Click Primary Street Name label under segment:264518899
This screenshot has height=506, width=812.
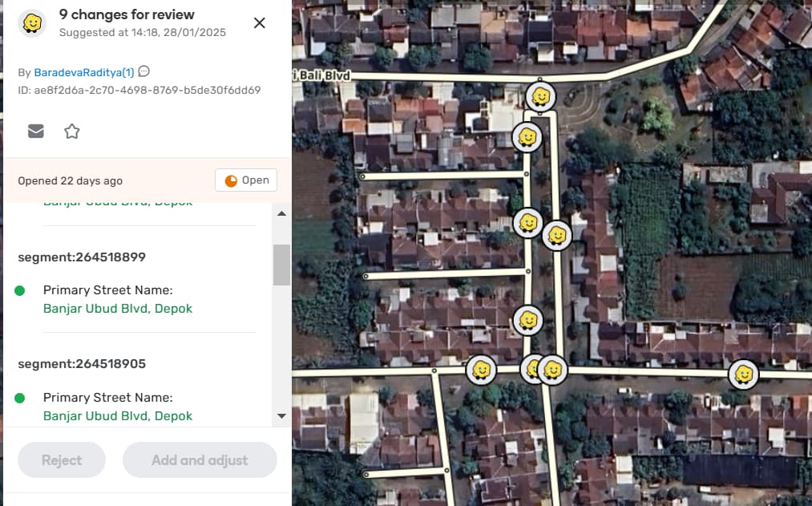(x=107, y=290)
